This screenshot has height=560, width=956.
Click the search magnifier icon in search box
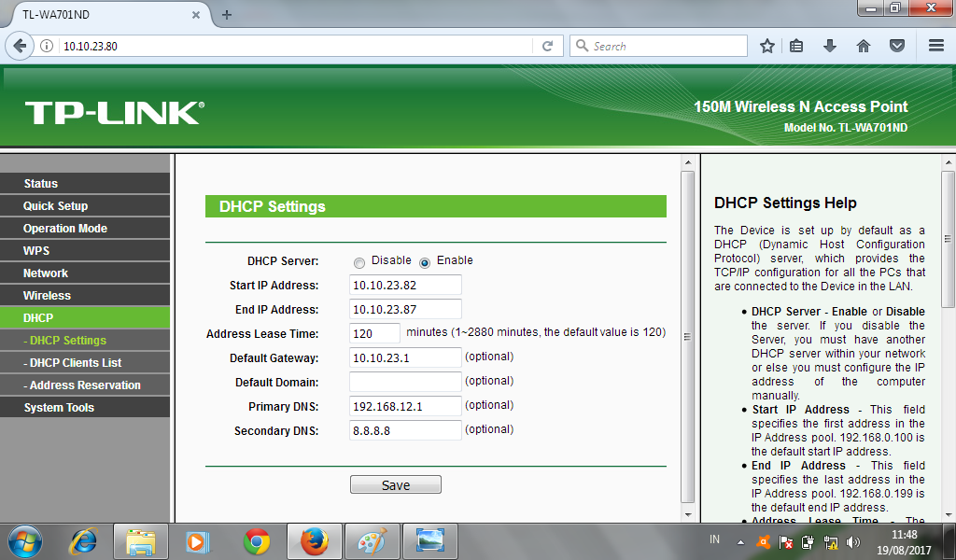click(x=583, y=46)
